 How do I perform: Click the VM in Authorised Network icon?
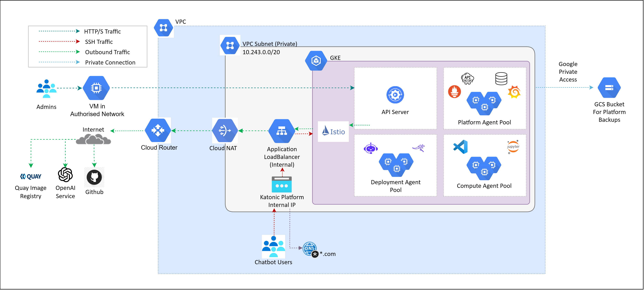click(96, 88)
